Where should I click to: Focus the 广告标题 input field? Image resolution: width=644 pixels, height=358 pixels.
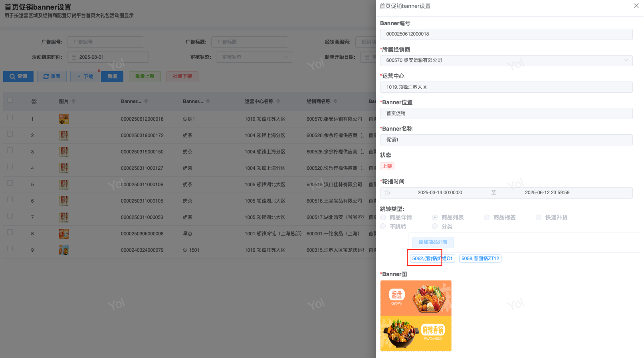coord(250,42)
